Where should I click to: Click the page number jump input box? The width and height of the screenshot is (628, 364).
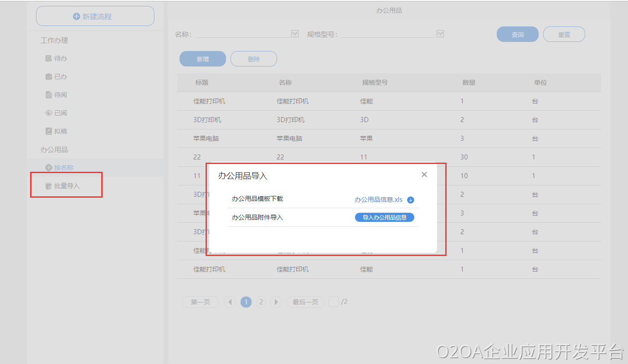point(334,302)
